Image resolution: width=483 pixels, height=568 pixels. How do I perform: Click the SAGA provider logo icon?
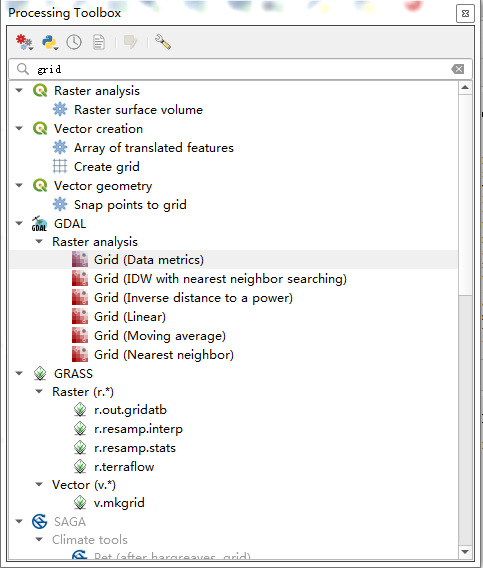point(39,522)
